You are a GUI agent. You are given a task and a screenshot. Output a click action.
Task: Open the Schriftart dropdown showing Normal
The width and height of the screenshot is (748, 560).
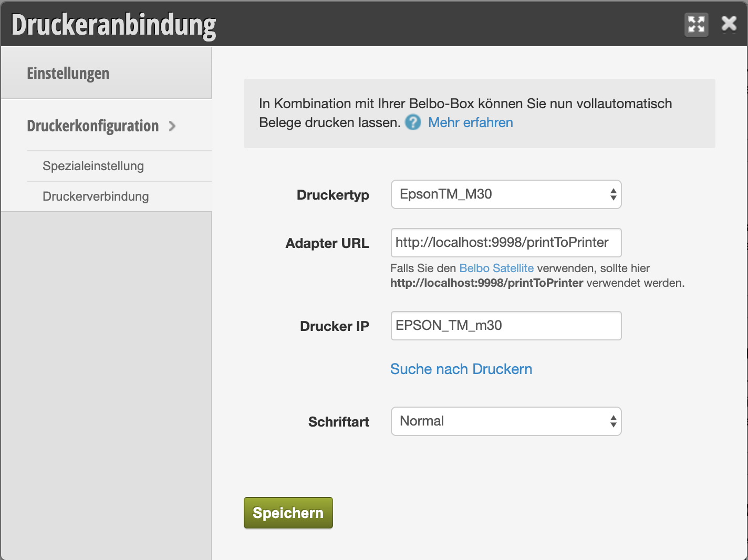tap(506, 421)
